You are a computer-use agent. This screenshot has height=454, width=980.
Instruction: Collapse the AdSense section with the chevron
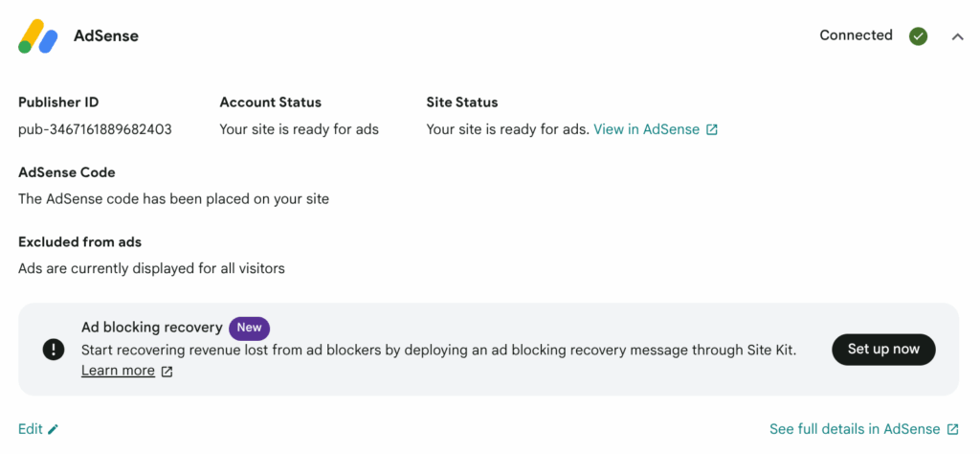(x=957, y=36)
